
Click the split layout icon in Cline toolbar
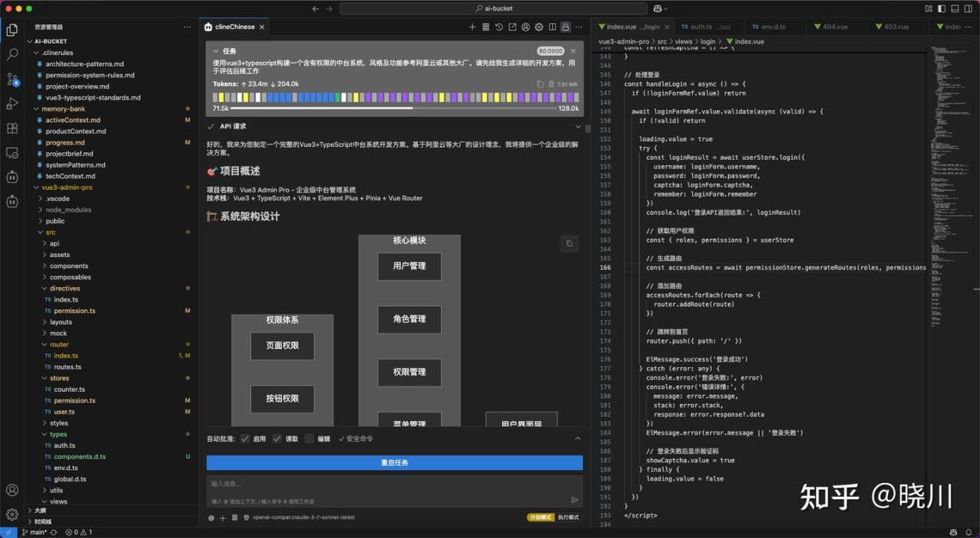(x=552, y=27)
